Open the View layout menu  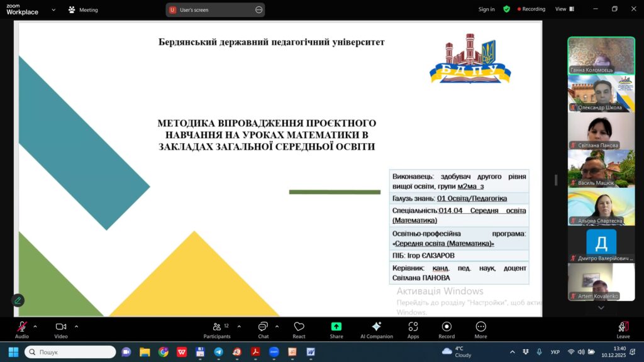pyautogui.click(x=563, y=9)
